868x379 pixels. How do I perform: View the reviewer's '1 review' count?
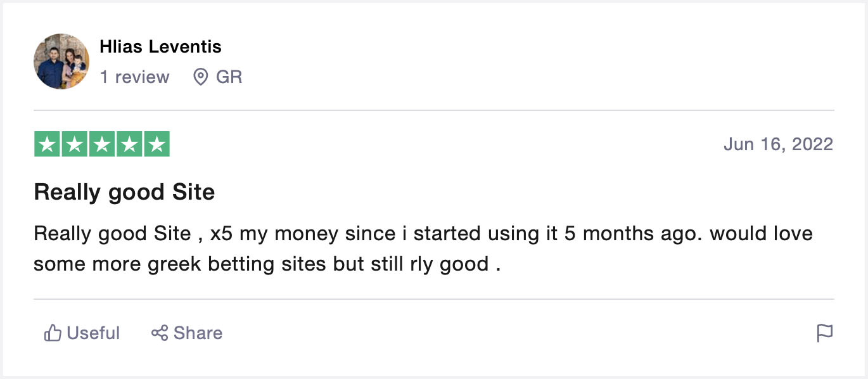134,77
